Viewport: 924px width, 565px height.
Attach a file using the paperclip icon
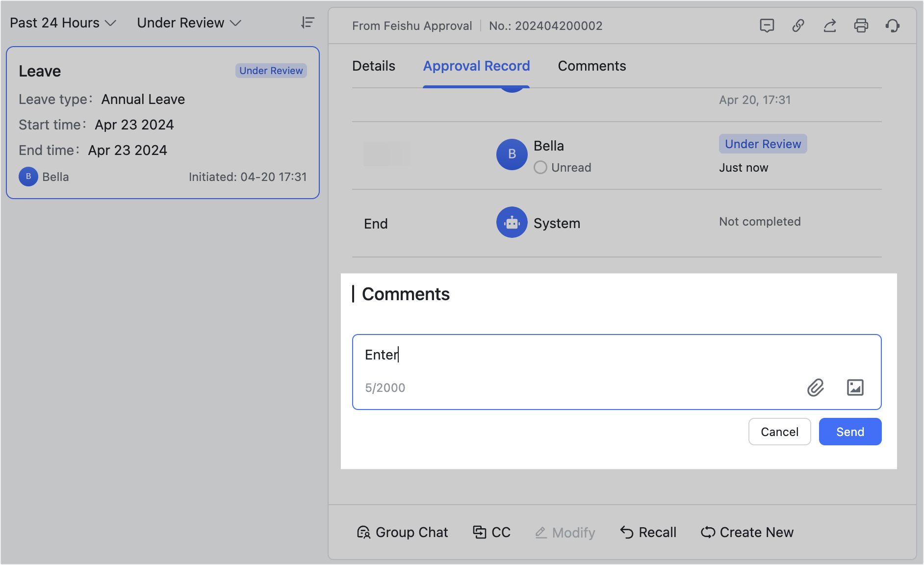(816, 388)
